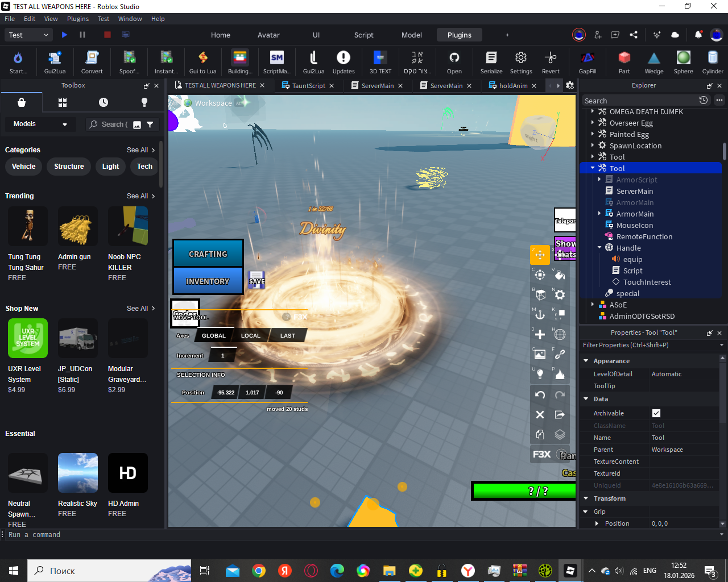Open the Models category dropdown
The image size is (728, 582).
click(40, 124)
